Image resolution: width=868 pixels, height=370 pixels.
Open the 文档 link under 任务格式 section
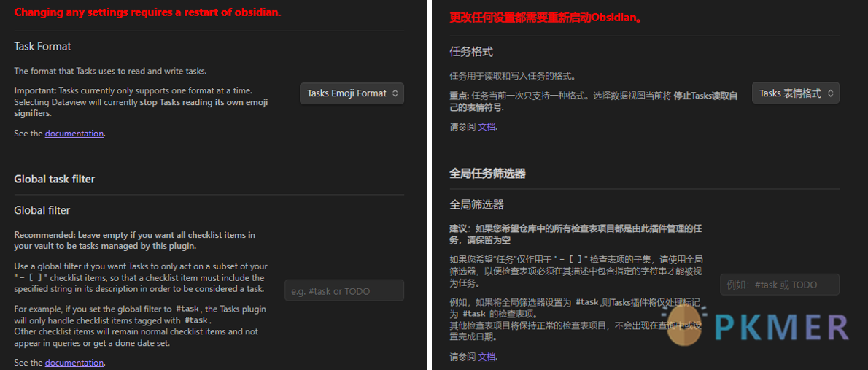tap(487, 127)
